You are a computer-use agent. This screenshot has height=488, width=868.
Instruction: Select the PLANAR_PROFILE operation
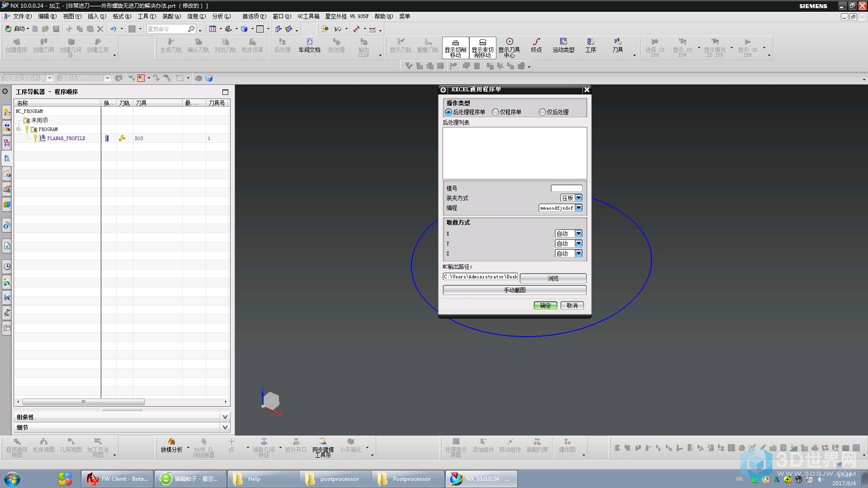pyautogui.click(x=66, y=138)
